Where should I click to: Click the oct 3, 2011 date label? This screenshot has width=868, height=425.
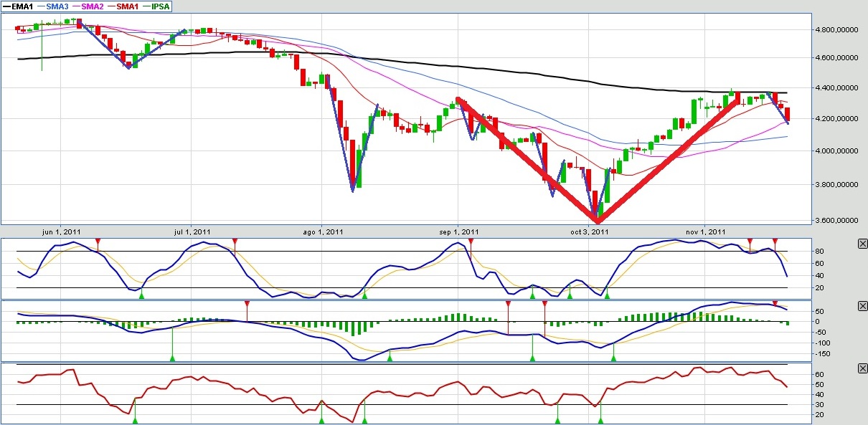pyautogui.click(x=588, y=231)
